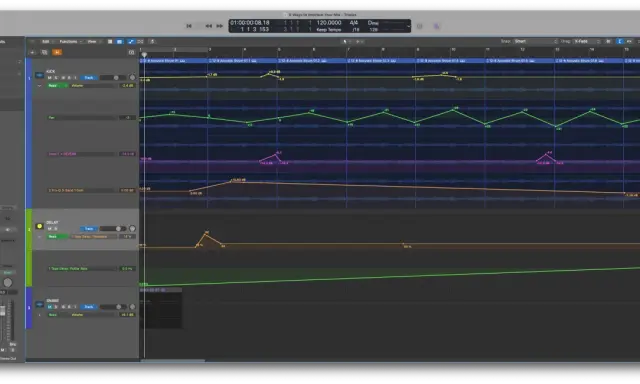Open the Drag dropdown showing X-Fade
The height and width of the screenshot is (384, 640).
point(587,41)
